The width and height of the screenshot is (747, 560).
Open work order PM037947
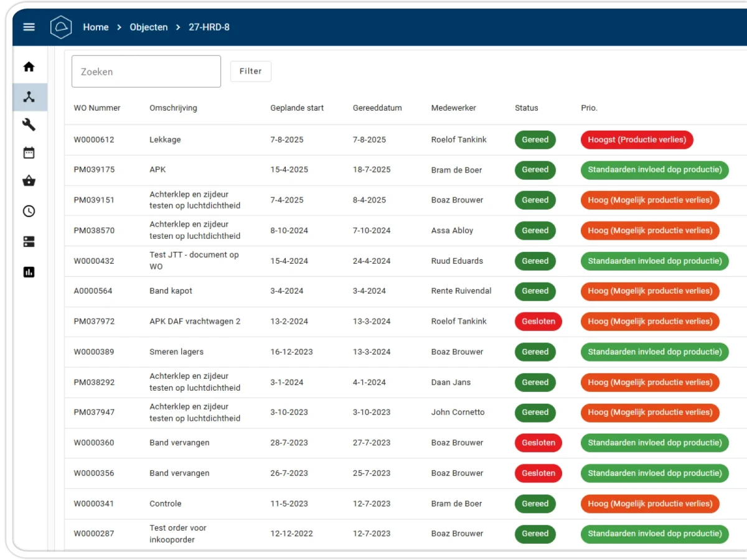94,412
